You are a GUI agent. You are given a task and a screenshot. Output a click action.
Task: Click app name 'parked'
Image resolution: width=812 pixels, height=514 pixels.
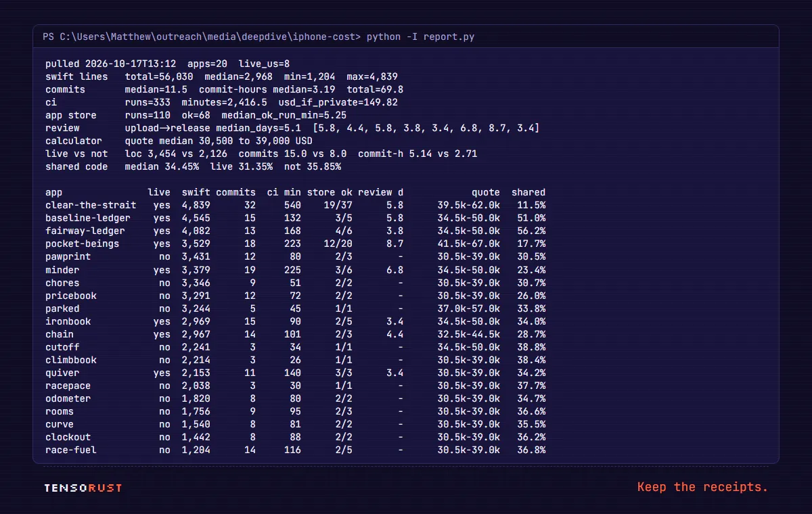62,308
